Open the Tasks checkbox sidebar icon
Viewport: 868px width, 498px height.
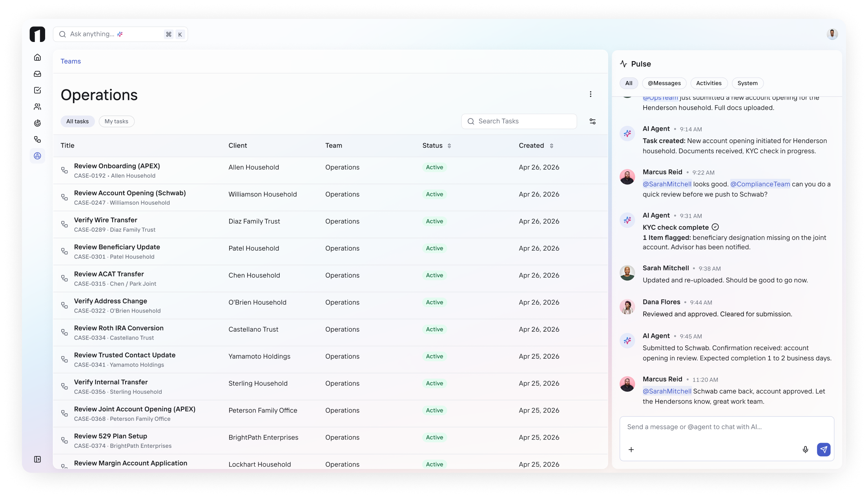(37, 90)
